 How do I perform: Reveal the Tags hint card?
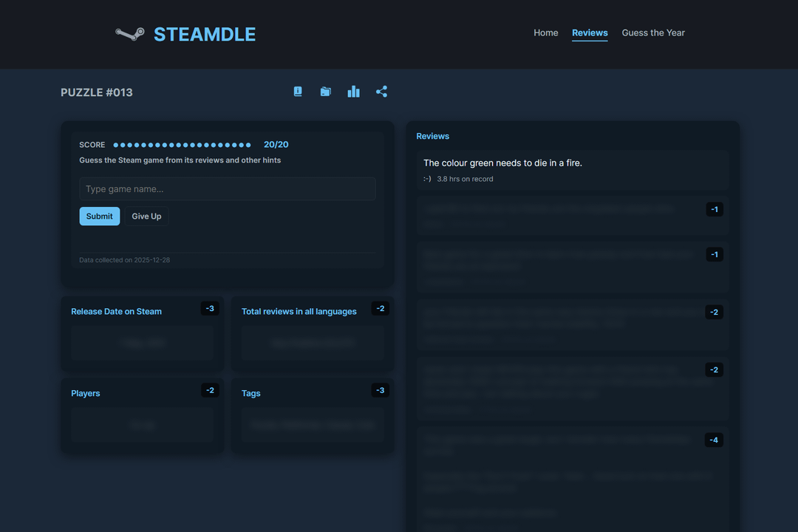(313, 425)
